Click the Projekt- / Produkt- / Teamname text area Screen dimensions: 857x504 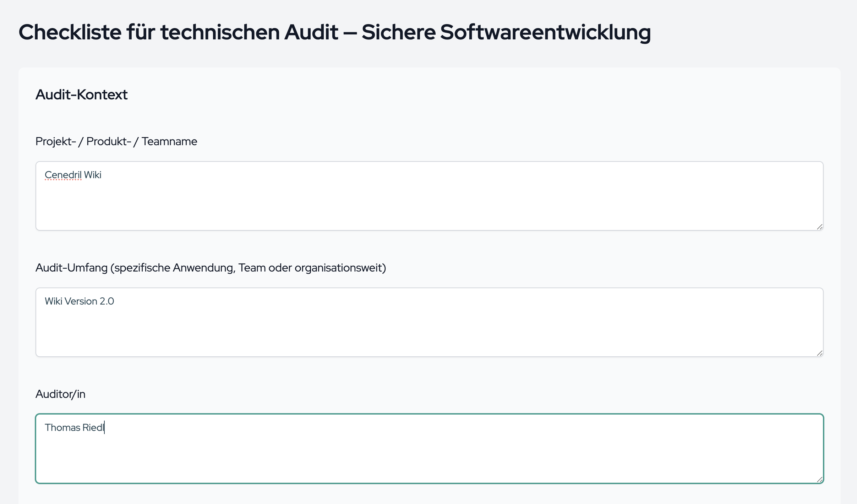[429, 196]
